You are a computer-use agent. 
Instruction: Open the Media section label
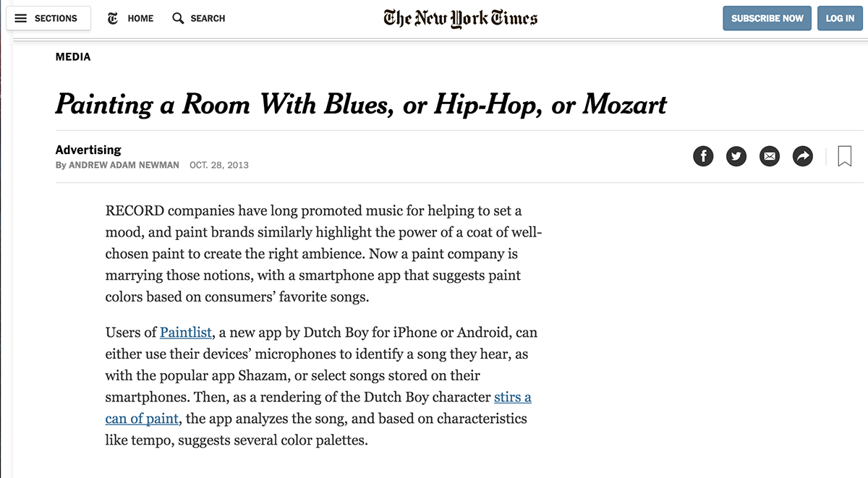tap(73, 56)
